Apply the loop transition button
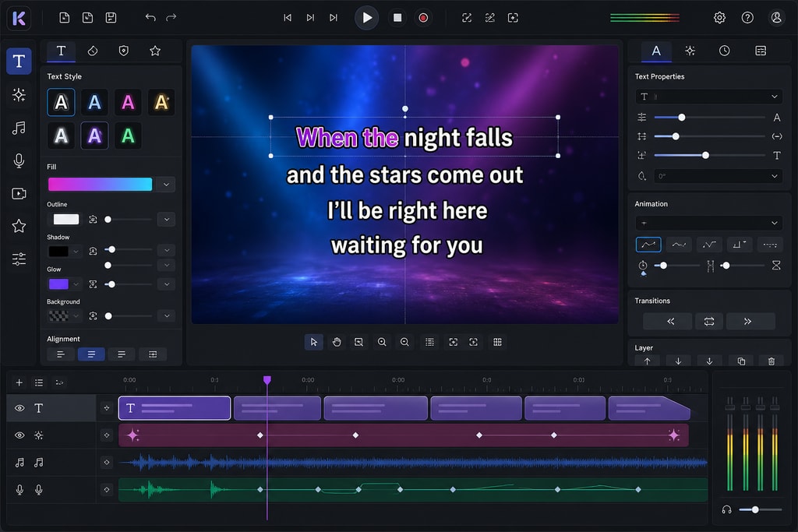Viewport: 798px width, 532px height. [709, 322]
